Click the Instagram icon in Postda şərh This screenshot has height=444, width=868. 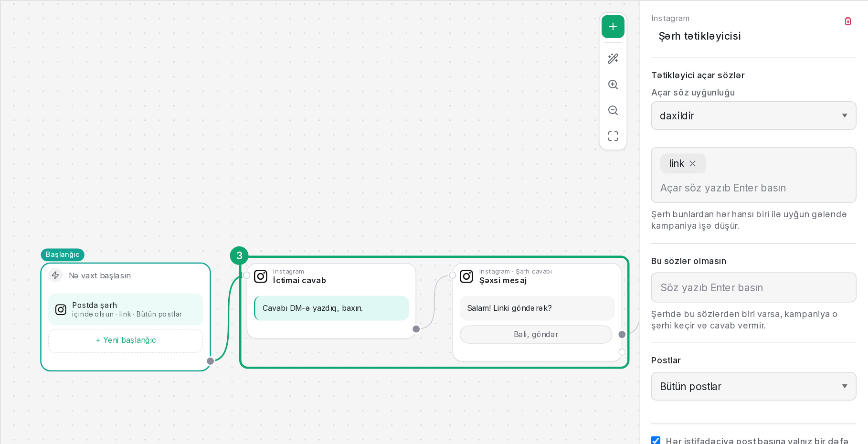point(61,310)
